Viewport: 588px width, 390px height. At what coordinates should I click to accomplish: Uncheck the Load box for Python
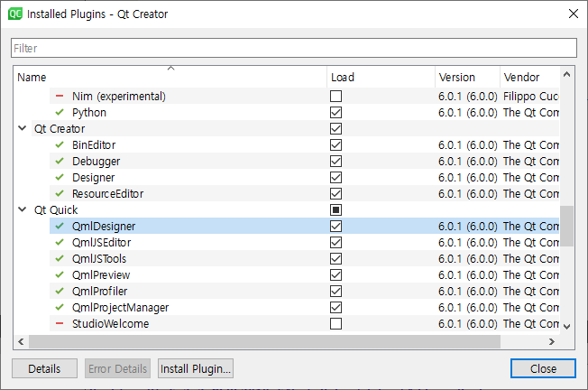(x=336, y=112)
